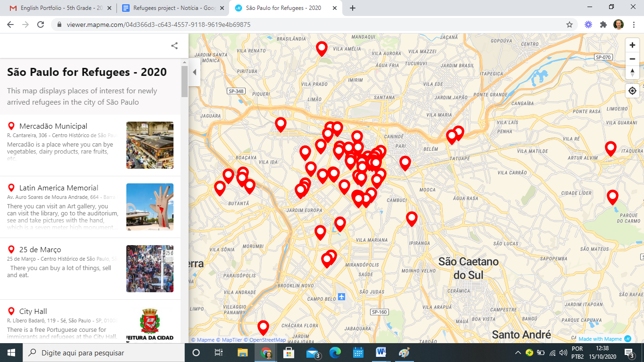This screenshot has width=644, height=362.
Task: Open the Paint app on the taskbar
Action: click(x=404, y=353)
